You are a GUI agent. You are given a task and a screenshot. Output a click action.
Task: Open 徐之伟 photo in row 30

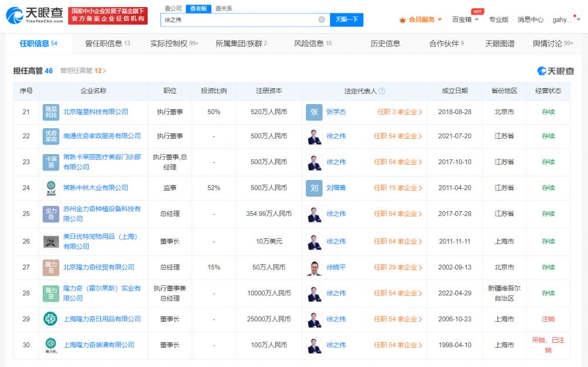(x=314, y=345)
